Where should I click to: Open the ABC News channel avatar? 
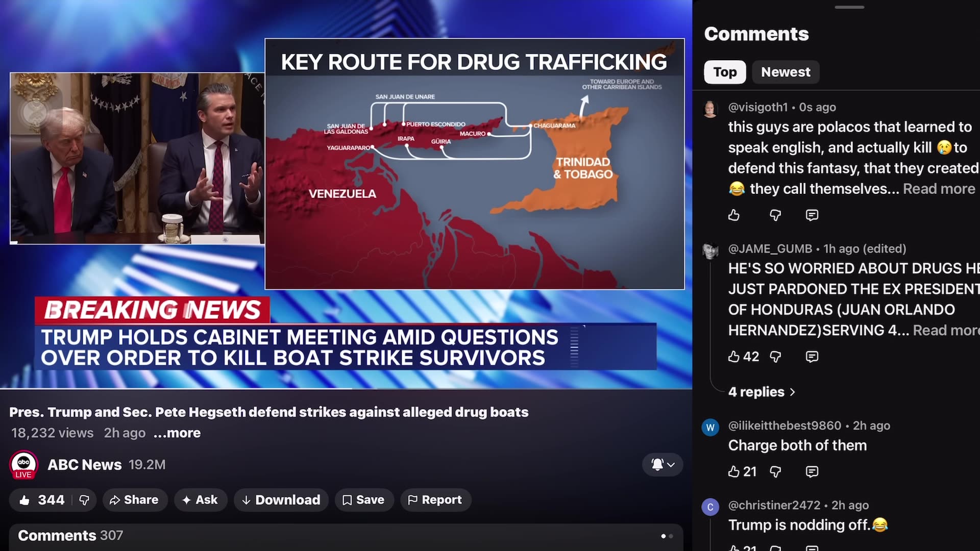tap(23, 465)
